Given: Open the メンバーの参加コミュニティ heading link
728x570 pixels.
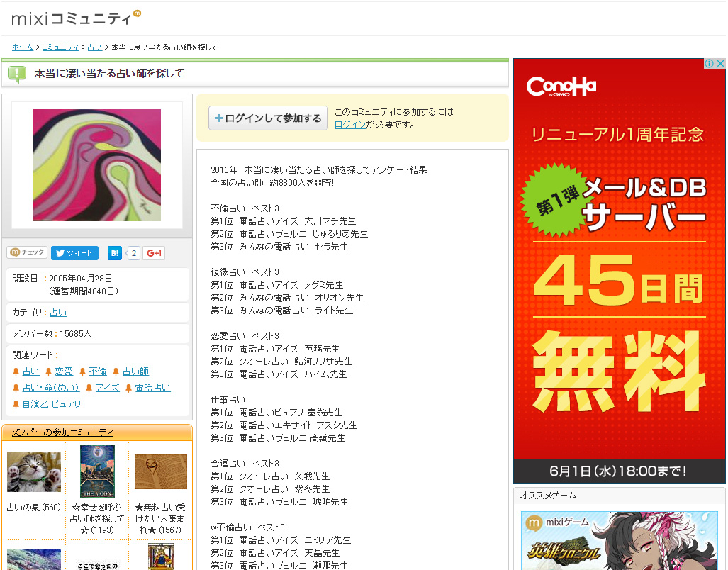Looking at the screenshot, I should click(x=62, y=432).
